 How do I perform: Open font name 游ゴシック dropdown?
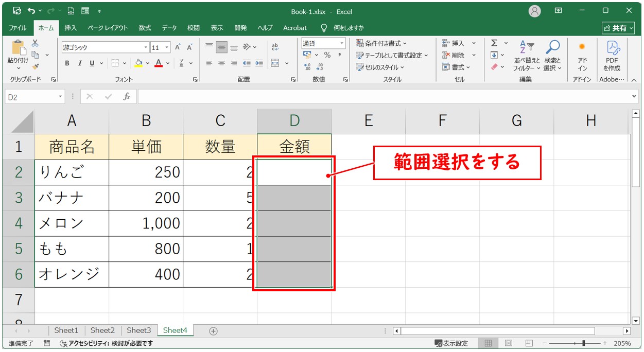tap(146, 47)
